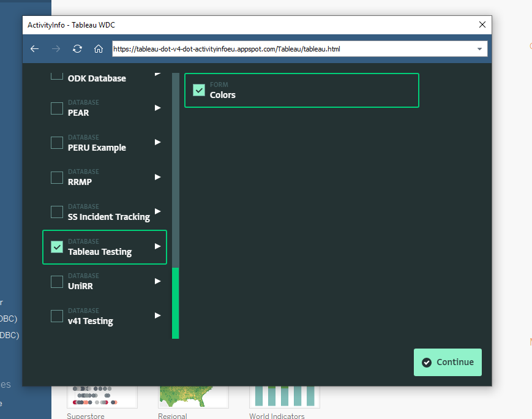Expand the Tableau Testing database arrow
532x419 pixels.
pos(157,246)
